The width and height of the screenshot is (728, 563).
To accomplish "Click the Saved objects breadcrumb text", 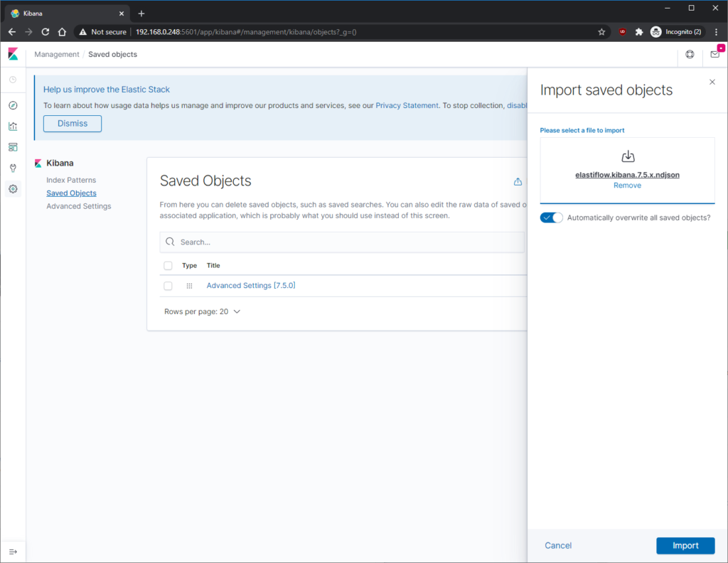I will pyautogui.click(x=113, y=54).
